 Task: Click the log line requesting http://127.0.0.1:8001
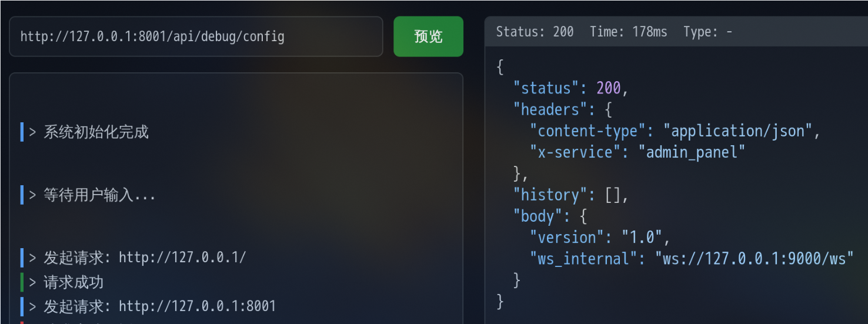148,306
